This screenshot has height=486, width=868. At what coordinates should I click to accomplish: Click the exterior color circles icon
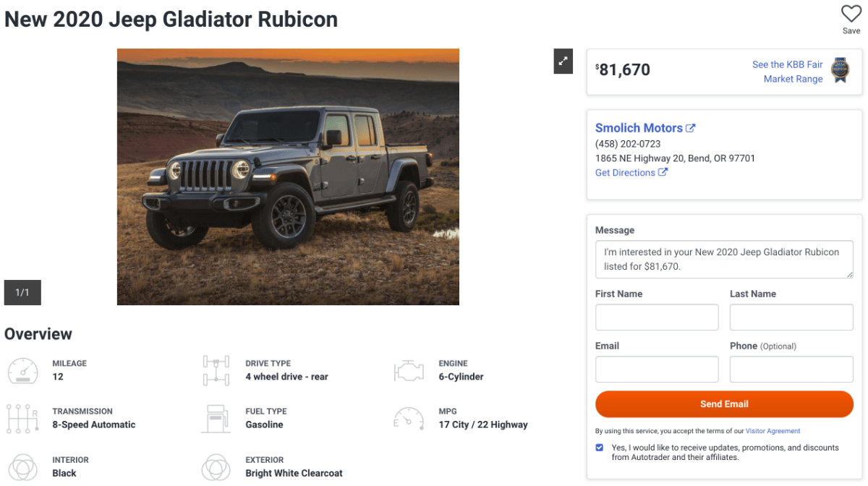(216, 466)
